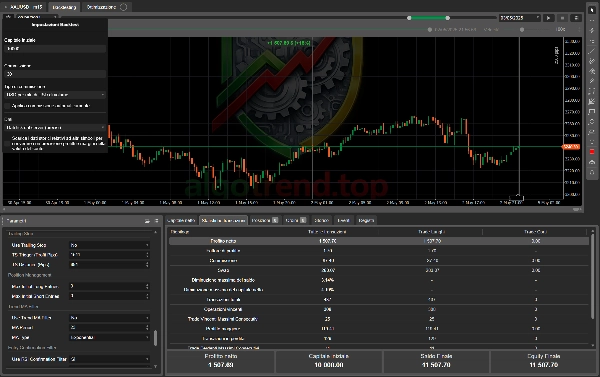600x377 pixels.
Task: Open the parameters panel menu icon
Action: (x=157, y=221)
